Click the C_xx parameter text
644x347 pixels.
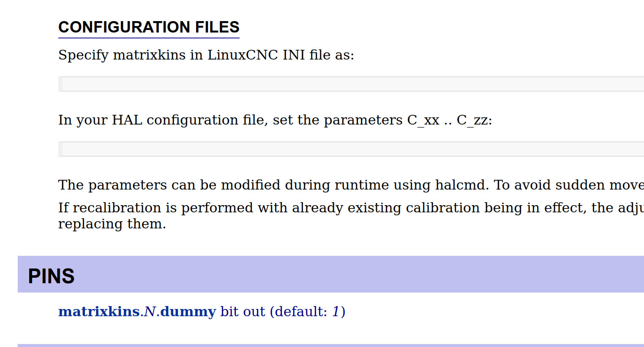[x=423, y=120]
